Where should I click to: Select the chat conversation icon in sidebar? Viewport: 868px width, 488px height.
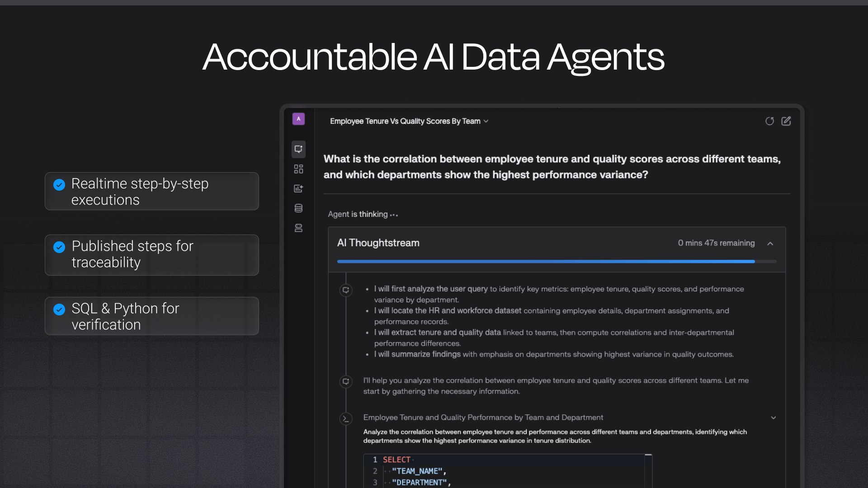click(298, 149)
